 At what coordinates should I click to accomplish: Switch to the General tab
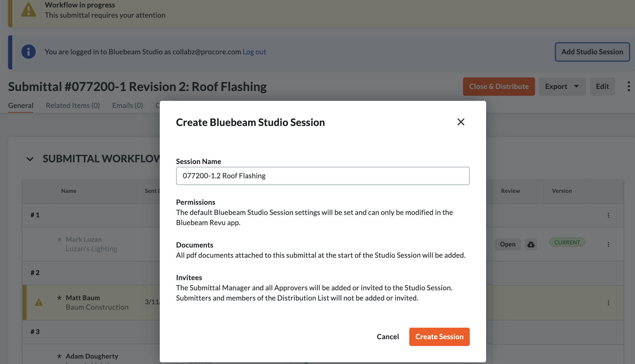click(x=21, y=106)
